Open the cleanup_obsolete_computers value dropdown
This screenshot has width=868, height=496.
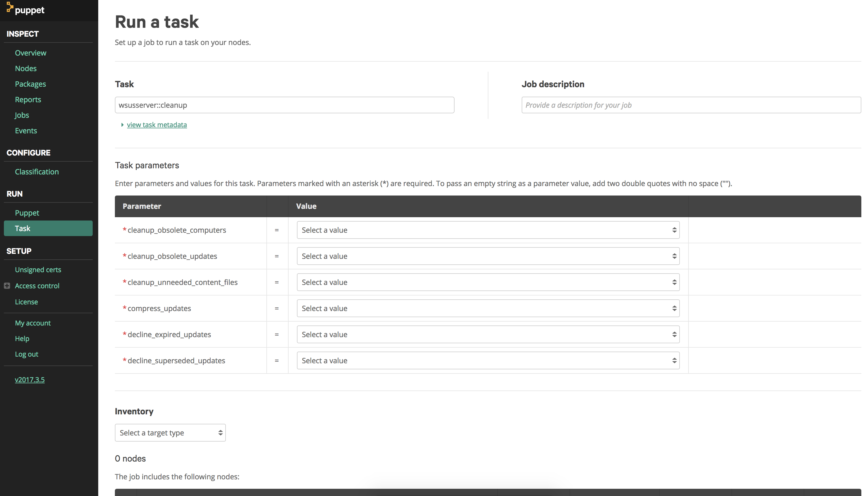[488, 230]
